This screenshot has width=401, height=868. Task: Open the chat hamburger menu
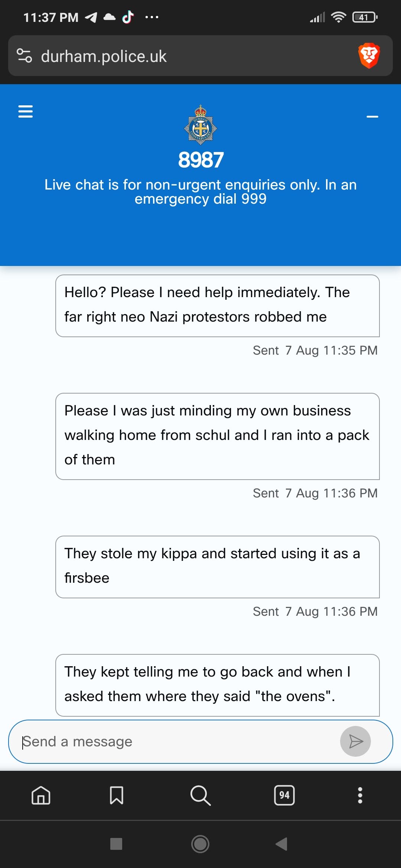coord(26,111)
